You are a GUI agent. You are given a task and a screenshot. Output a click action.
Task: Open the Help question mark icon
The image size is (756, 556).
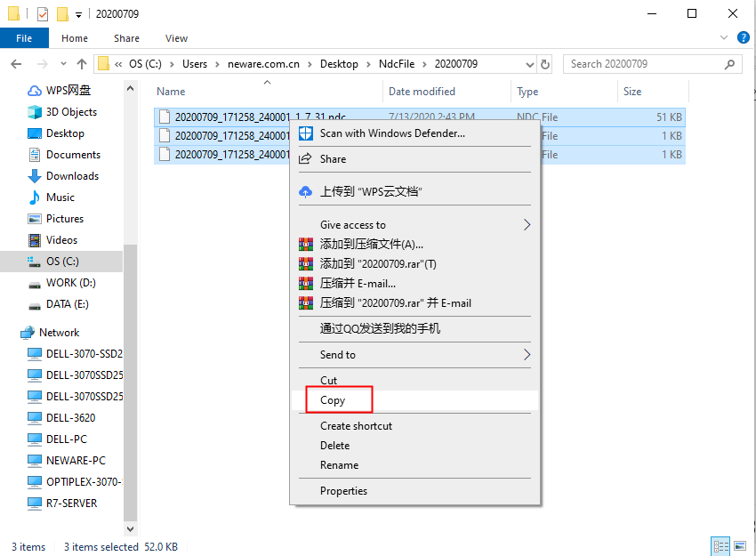[743, 37]
